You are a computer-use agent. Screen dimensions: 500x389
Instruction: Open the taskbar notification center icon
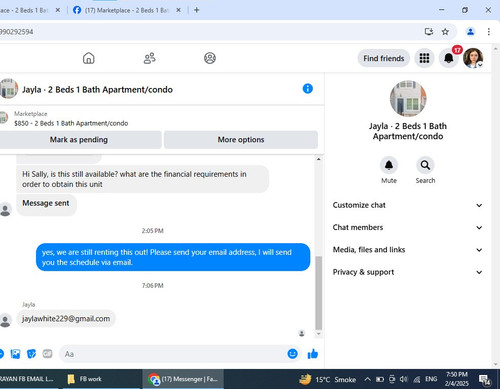click(x=485, y=379)
